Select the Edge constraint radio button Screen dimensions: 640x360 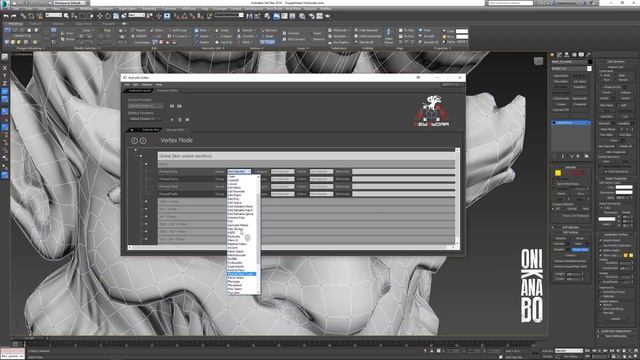tap(616, 76)
